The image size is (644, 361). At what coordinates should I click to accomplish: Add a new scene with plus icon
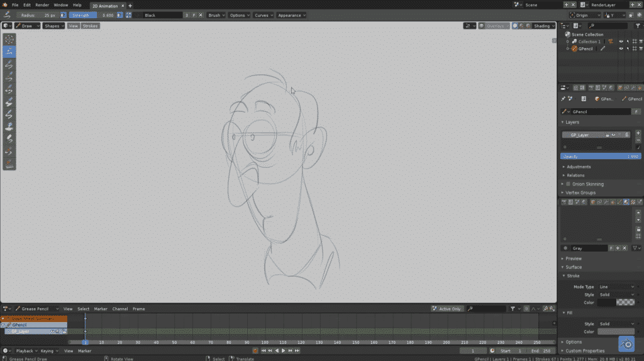tap(566, 5)
